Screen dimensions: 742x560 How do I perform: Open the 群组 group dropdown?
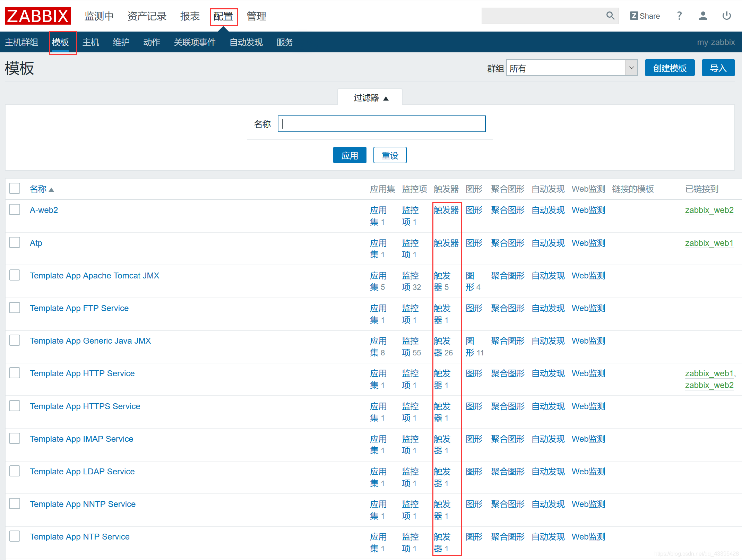pyautogui.click(x=572, y=68)
